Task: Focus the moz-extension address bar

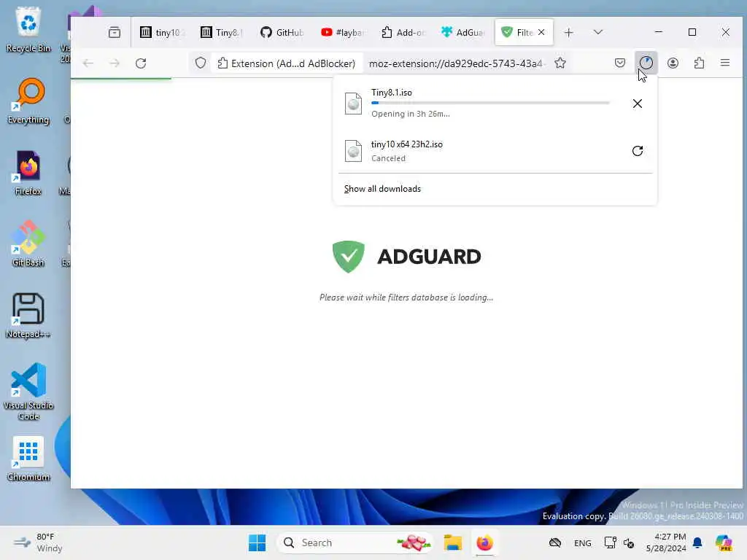Action: coord(455,63)
